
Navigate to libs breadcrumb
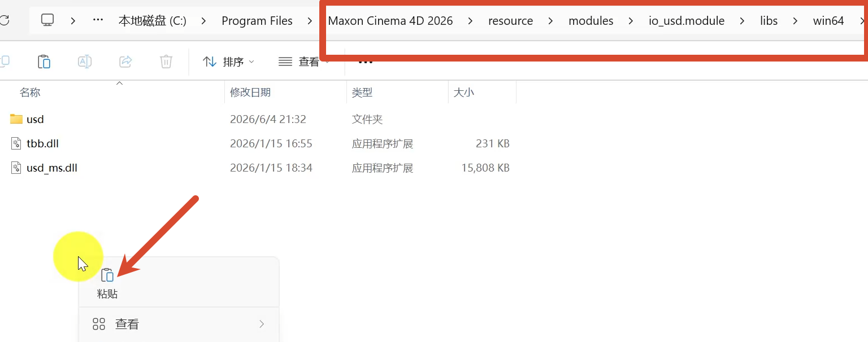(x=769, y=21)
